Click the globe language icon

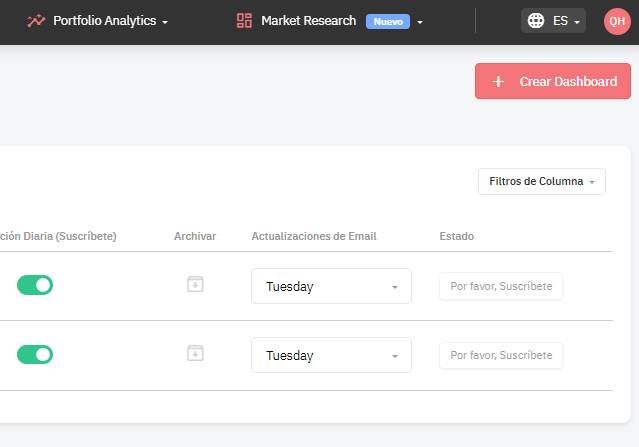click(535, 20)
